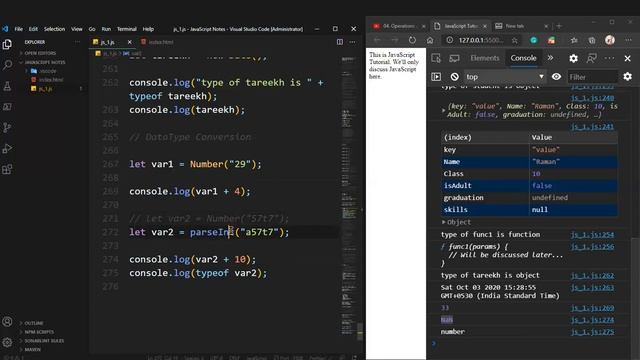Reload the browser page

(412, 40)
